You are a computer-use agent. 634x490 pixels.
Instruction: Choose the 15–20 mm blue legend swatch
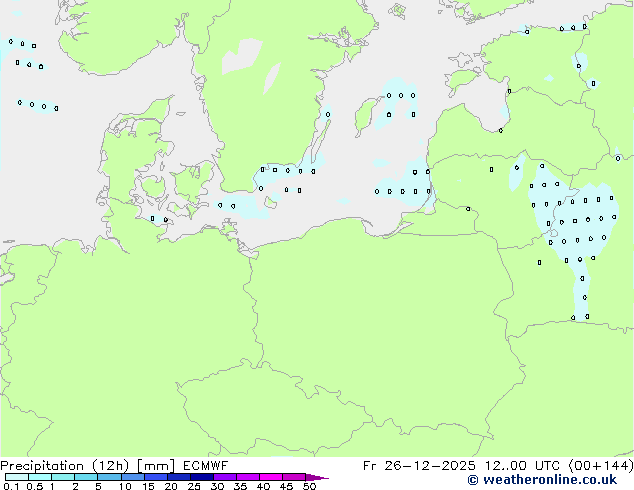[x=155, y=477]
